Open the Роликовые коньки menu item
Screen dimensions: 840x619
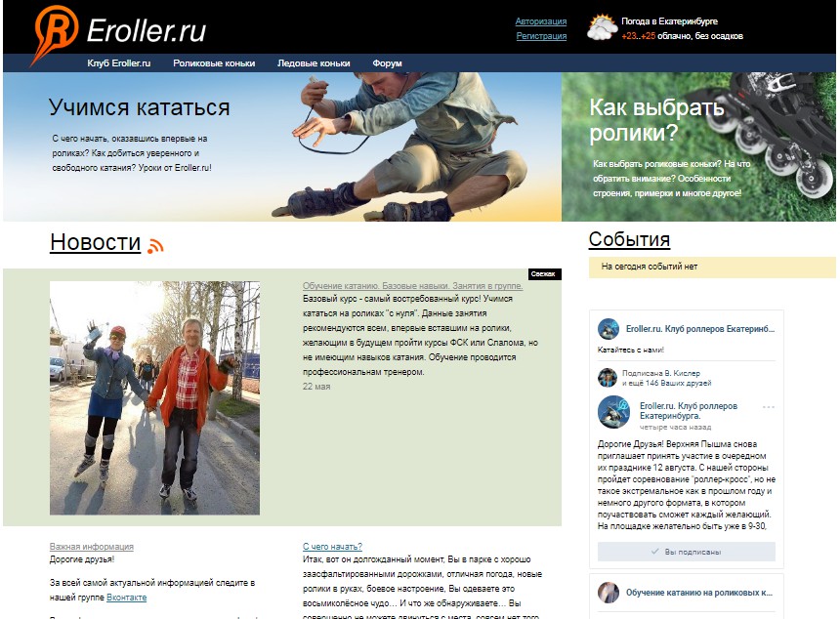click(x=214, y=63)
